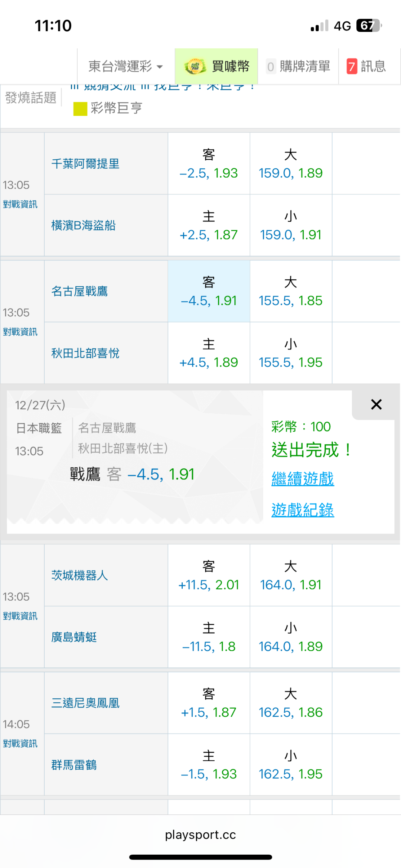Click the 買噱幣 coin icon
This screenshot has height=868, width=401.
pyautogui.click(x=195, y=66)
